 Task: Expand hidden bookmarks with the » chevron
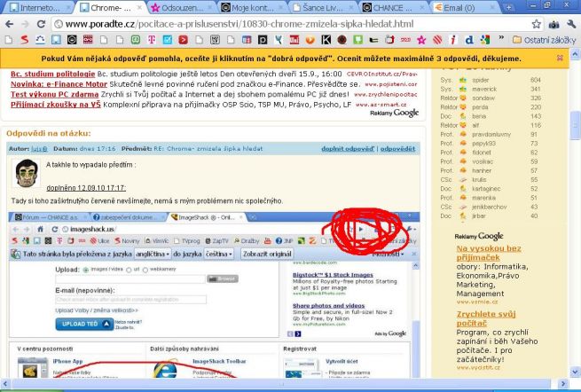[x=501, y=38]
